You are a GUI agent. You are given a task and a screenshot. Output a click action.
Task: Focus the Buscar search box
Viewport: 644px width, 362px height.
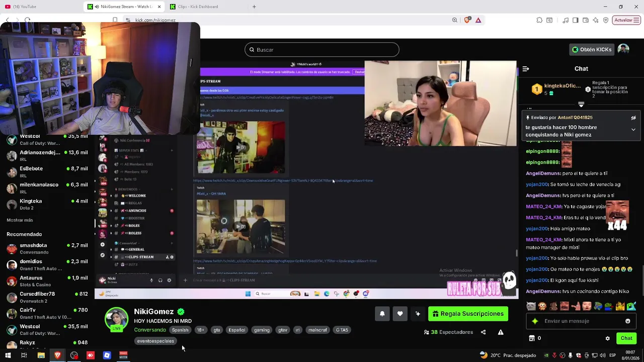click(322, 50)
